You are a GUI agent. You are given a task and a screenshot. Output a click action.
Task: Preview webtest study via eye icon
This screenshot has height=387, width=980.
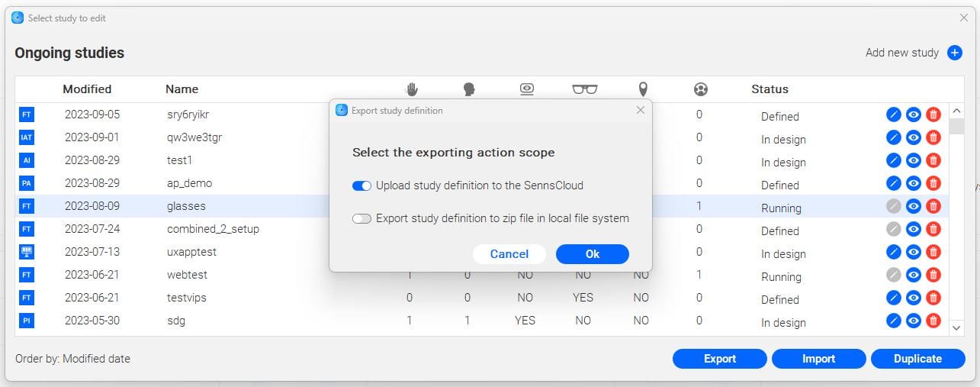[x=914, y=275]
